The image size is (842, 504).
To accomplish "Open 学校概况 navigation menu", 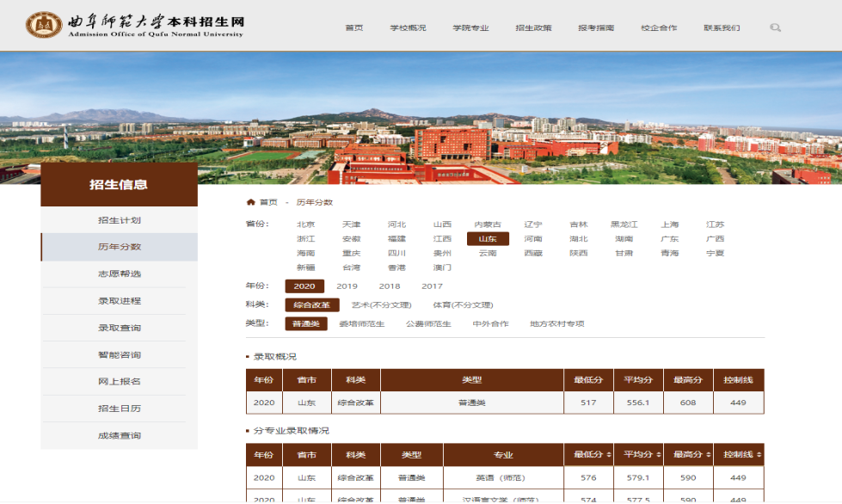I will point(408,28).
